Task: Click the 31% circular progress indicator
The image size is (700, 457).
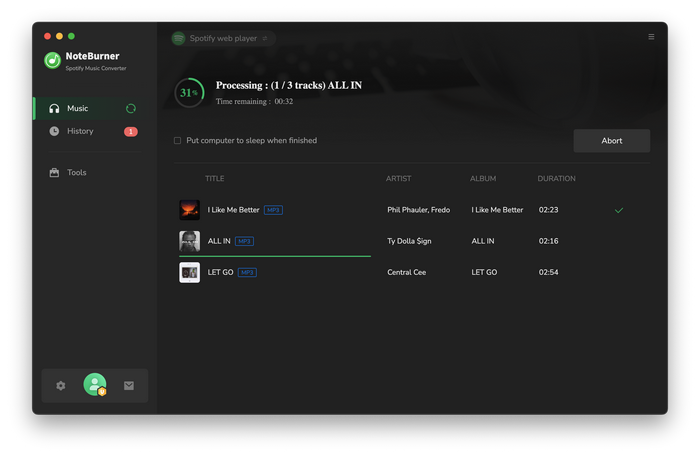Action: (189, 93)
